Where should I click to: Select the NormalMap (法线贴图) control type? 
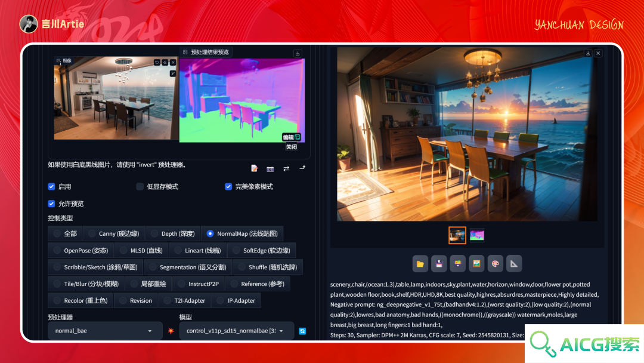[242, 233]
